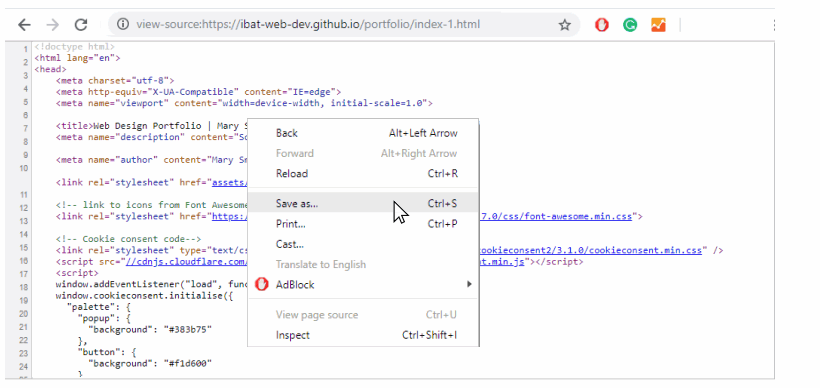Click the window.cookieconsent.initialise({ line
820x388 pixels.
(144, 295)
